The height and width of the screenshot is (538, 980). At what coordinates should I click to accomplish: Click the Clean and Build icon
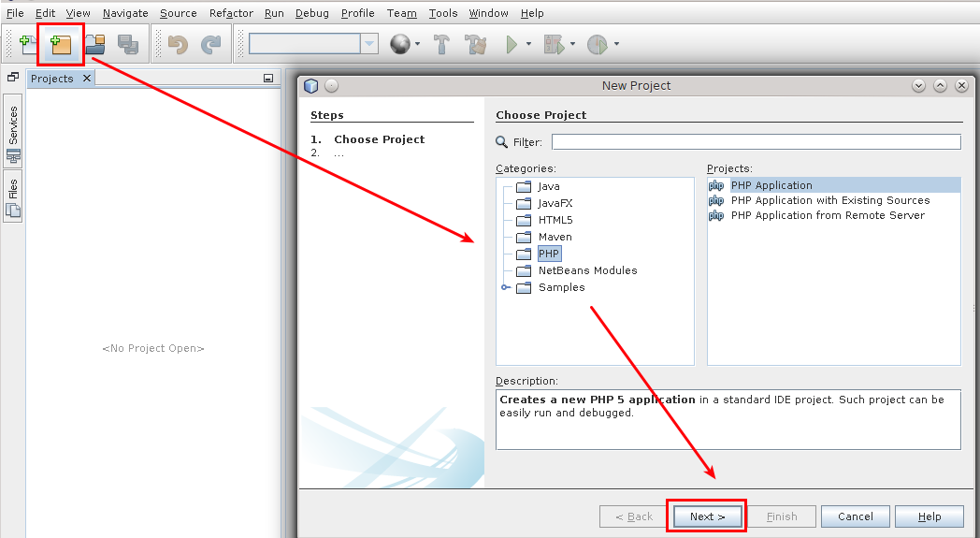tap(476, 44)
